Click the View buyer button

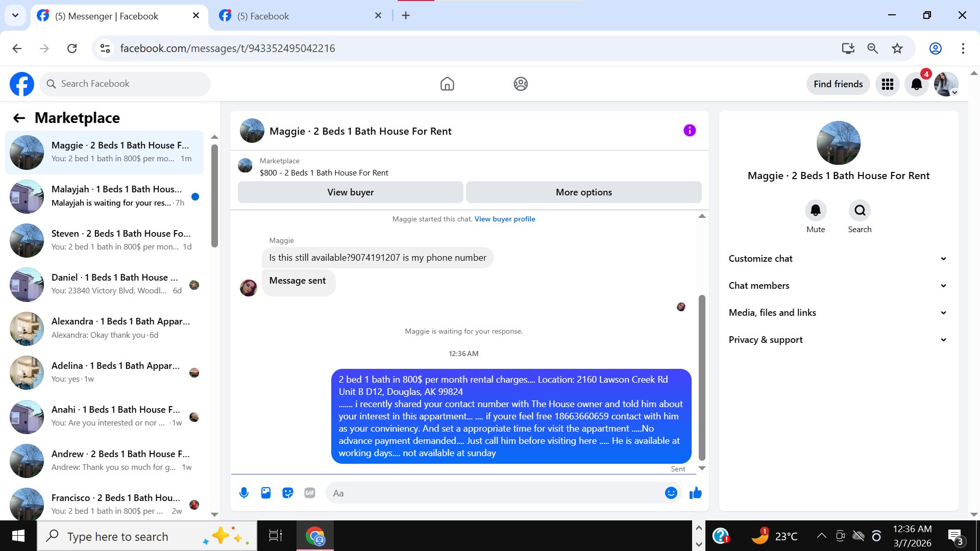351,192
